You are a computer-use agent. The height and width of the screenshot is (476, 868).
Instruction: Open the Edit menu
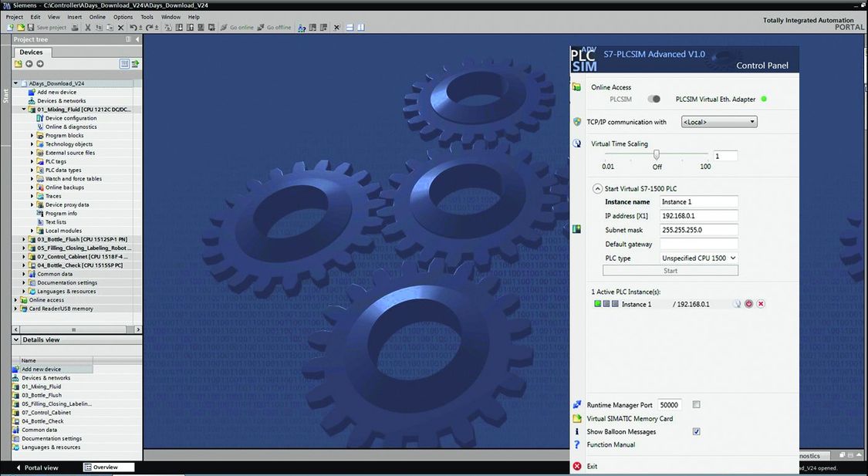(x=35, y=17)
